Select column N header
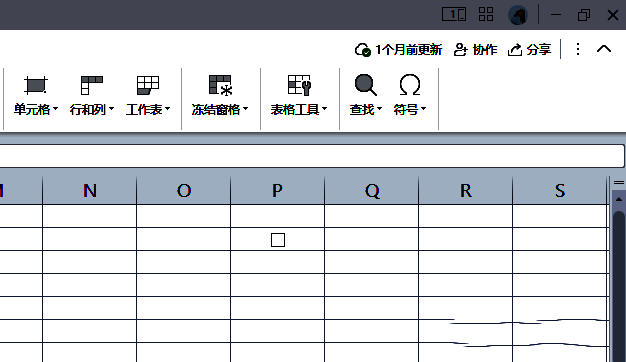This screenshot has width=626, height=362. [89, 191]
